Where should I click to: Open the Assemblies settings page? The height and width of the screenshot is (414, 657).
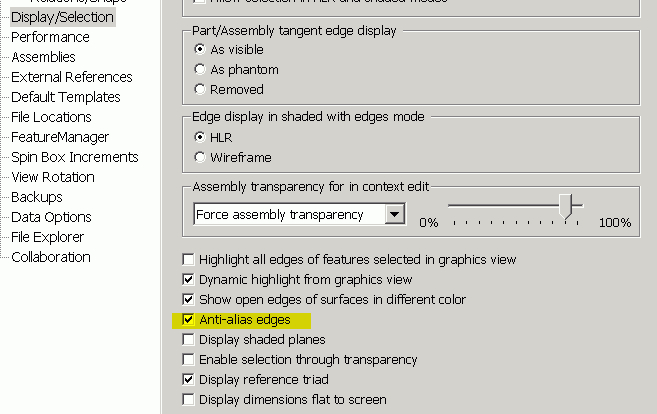[x=44, y=57]
